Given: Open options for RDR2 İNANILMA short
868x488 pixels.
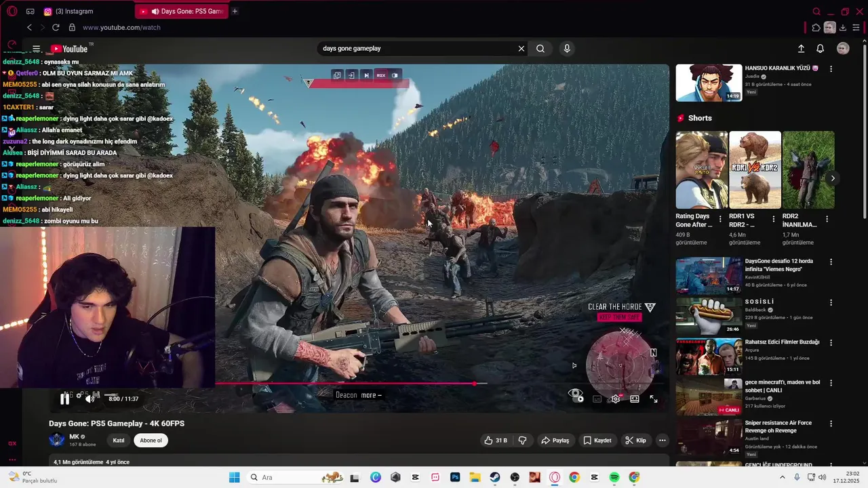Looking at the screenshot, I should 827,220.
